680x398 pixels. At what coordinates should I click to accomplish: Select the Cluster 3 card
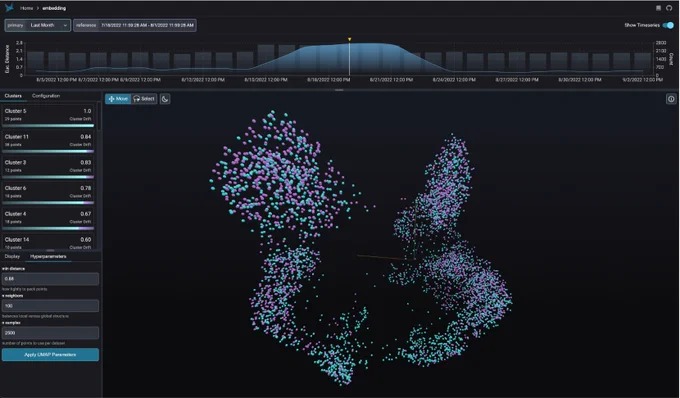[x=48, y=167]
